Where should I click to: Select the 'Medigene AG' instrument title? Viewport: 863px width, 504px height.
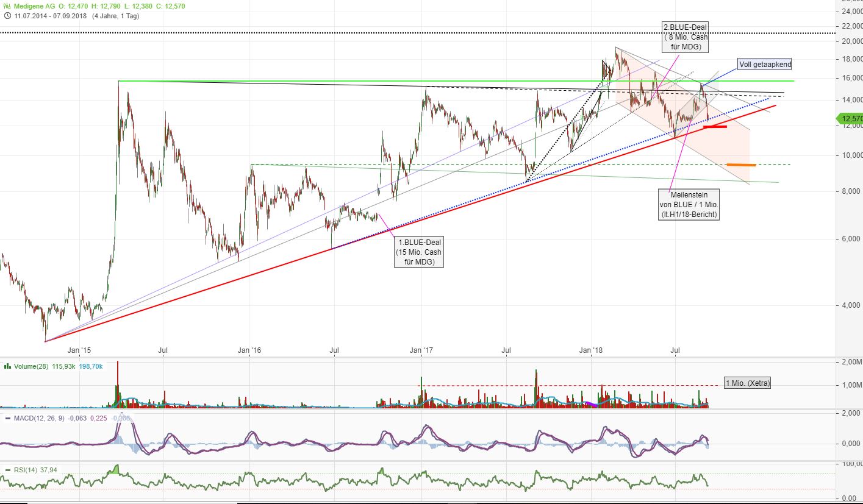(x=34, y=6)
